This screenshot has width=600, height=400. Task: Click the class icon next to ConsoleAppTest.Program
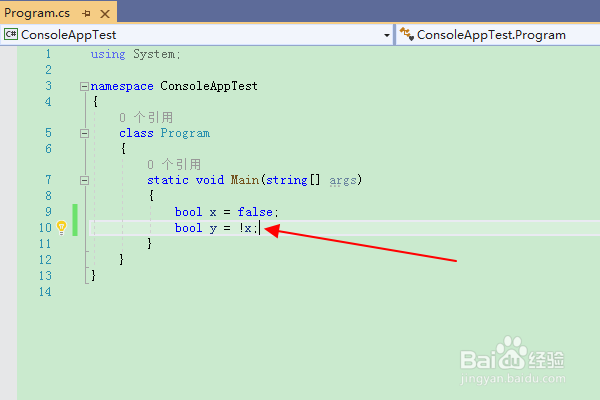click(x=406, y=34)
